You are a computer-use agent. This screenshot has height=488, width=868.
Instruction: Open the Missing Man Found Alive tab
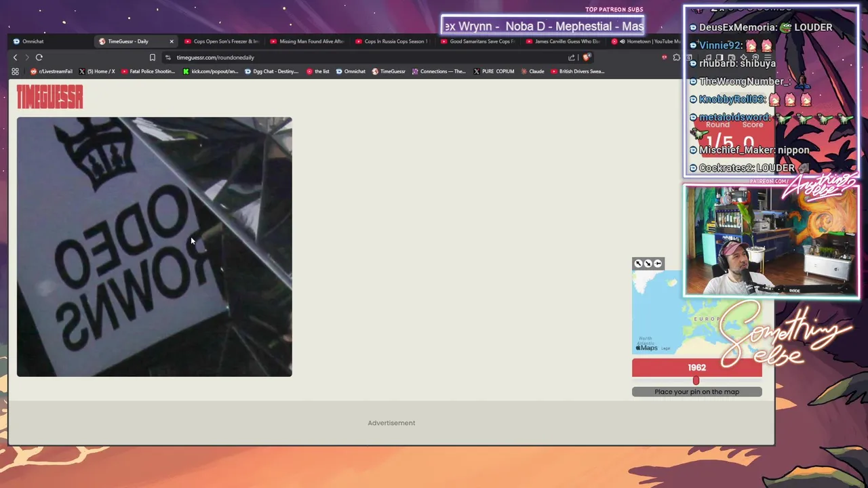pos(307,41)
